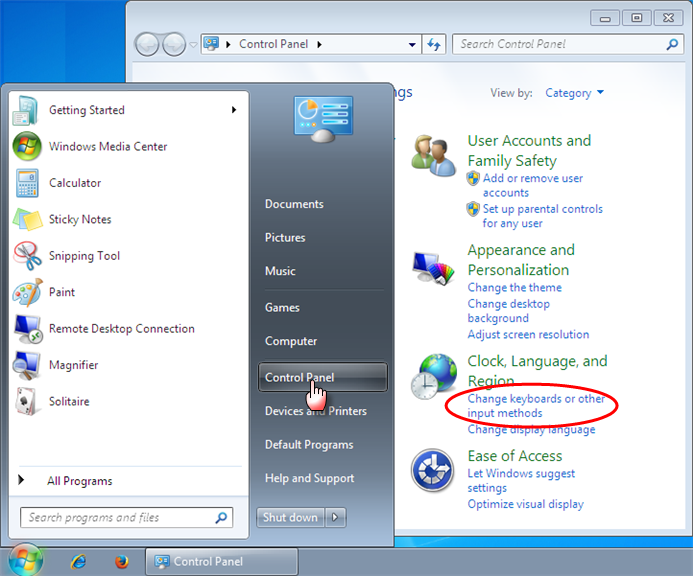The image size is (693, 576).
Task: Launch the Magnifier icon
Action: pyautogui.click(x=27, y=365)
